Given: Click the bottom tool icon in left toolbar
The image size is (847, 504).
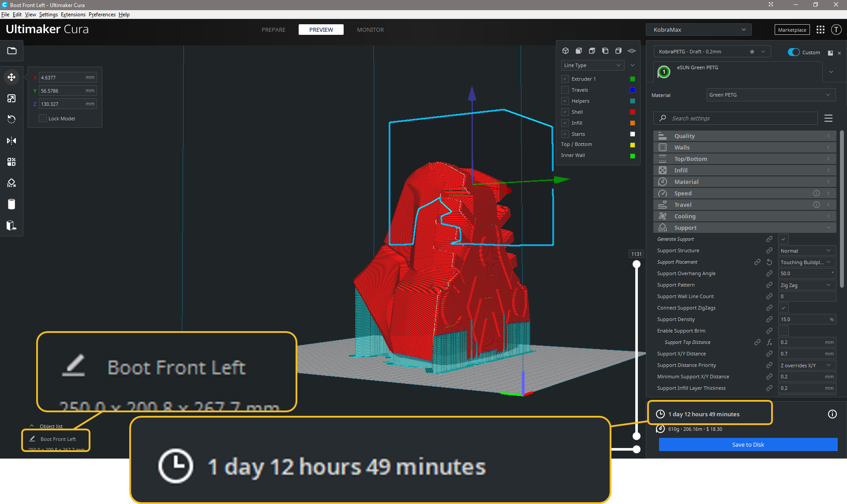Looking at the screenshot, I should pos(11,225).
